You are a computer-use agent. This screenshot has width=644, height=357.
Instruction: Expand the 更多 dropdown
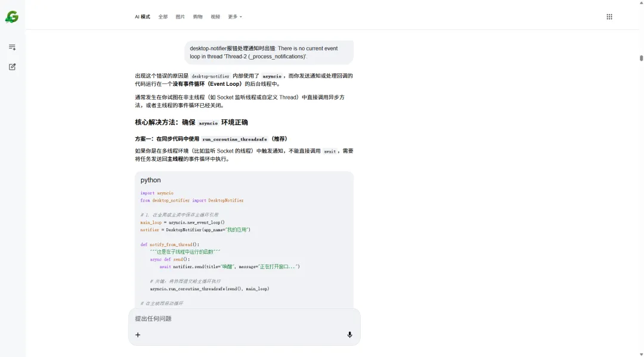(235, 17)
